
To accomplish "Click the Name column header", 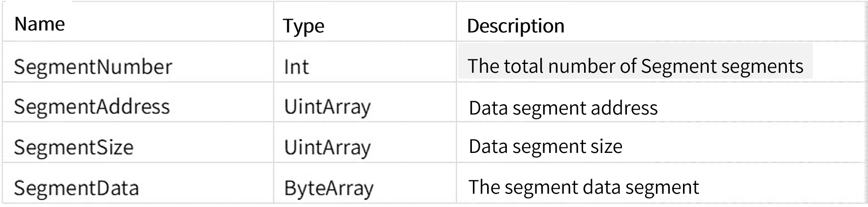I will click(x=40, y=24).
